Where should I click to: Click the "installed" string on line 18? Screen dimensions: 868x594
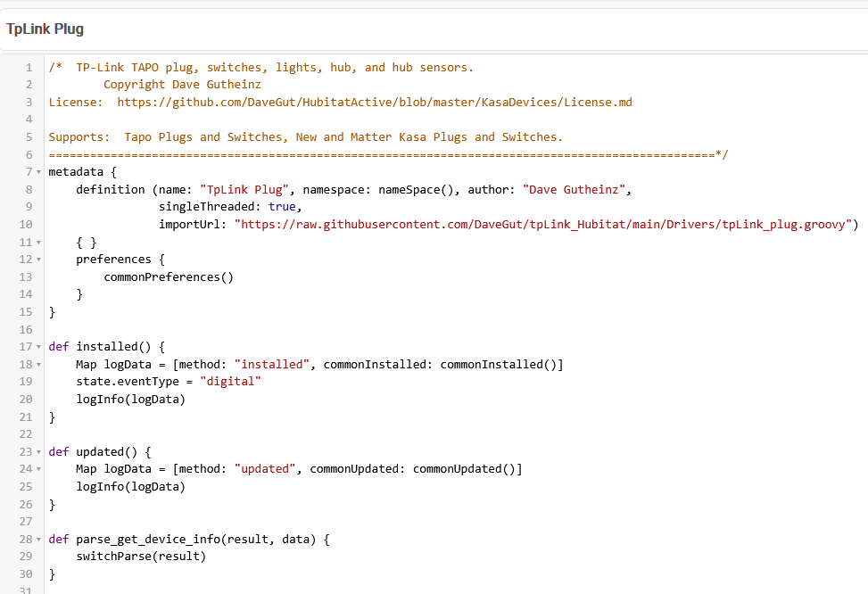click(272, 364)
